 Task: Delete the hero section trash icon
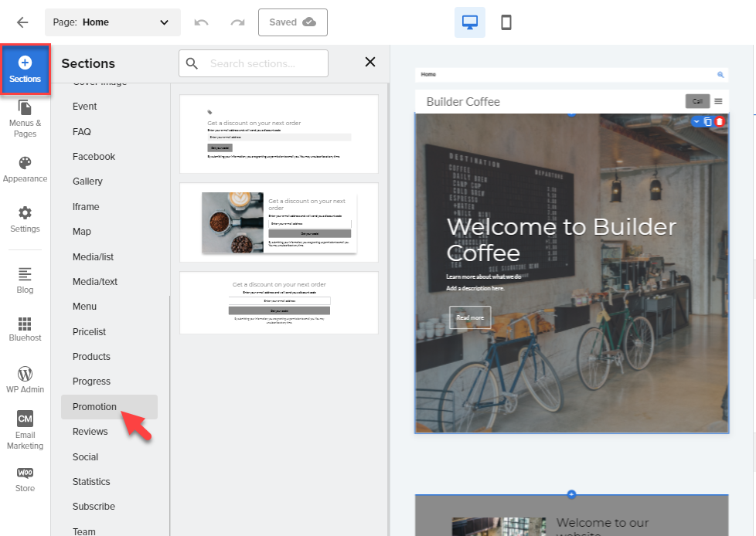pyautogui.click(x=720, y=121)
